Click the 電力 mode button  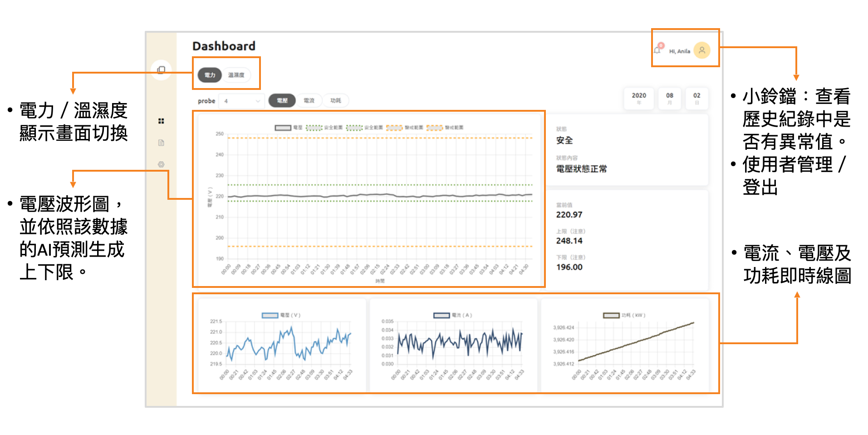point(209,75)
